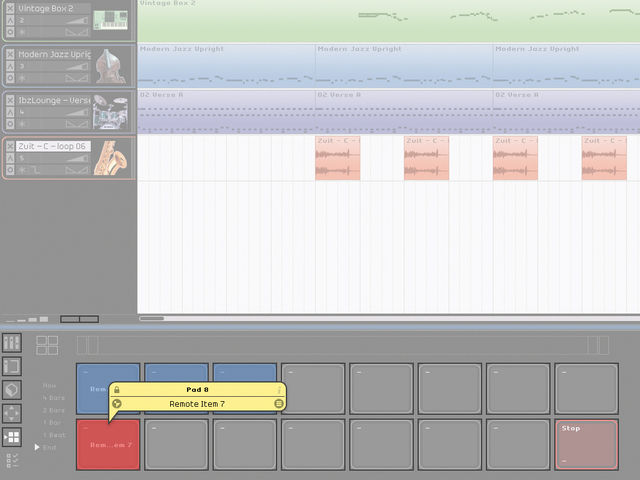Click the Vintage Box 2 effects asterisk icon

click(22, 32)
